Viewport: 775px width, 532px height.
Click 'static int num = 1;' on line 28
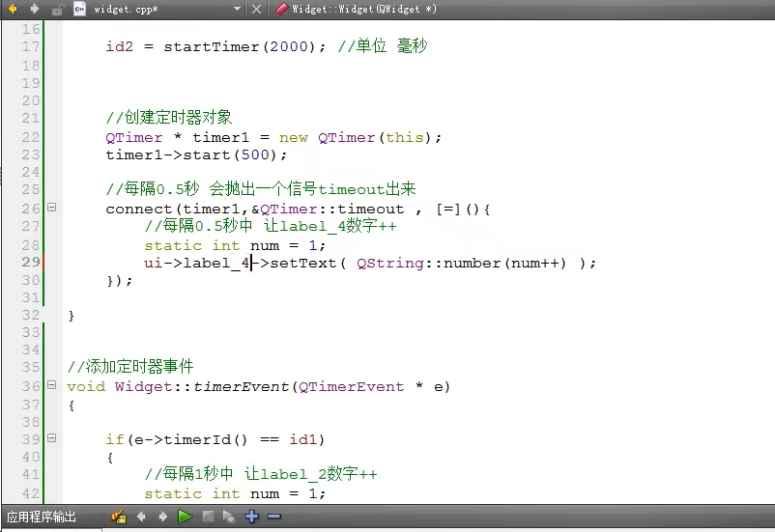point(235,245)
